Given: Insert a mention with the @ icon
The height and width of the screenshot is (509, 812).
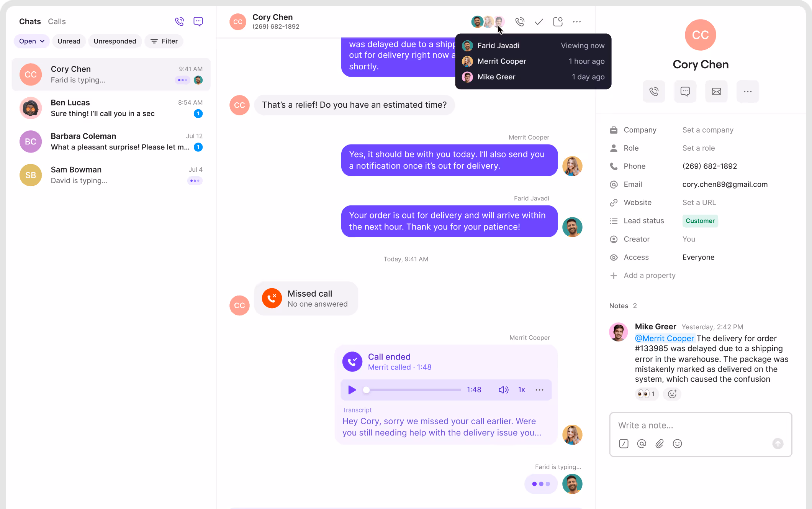Looking at the screenshot, I should click(x=642, y=443).
